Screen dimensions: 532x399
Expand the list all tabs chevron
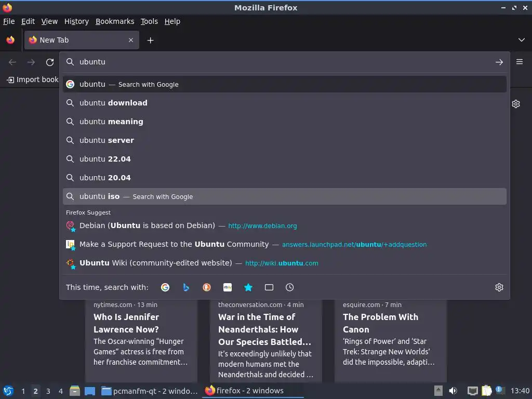[522, 40]
